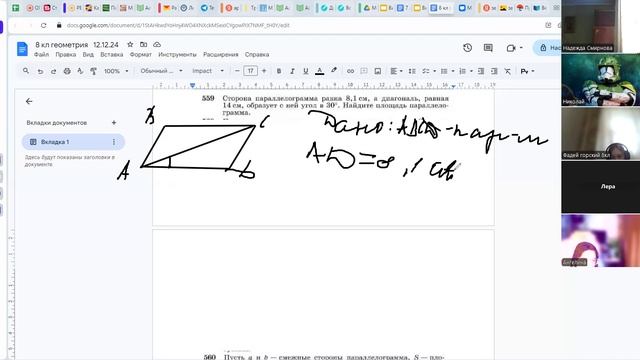Decrease the paragraph indent
The width and height of the screenshot is (640, 360).
pyautogui.click(x=481, y=71)
